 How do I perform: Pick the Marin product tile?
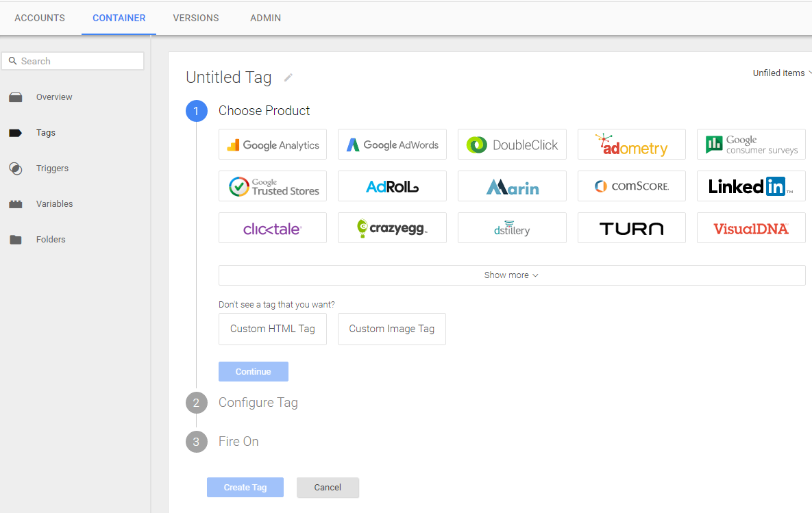click(x=512, y=186)
